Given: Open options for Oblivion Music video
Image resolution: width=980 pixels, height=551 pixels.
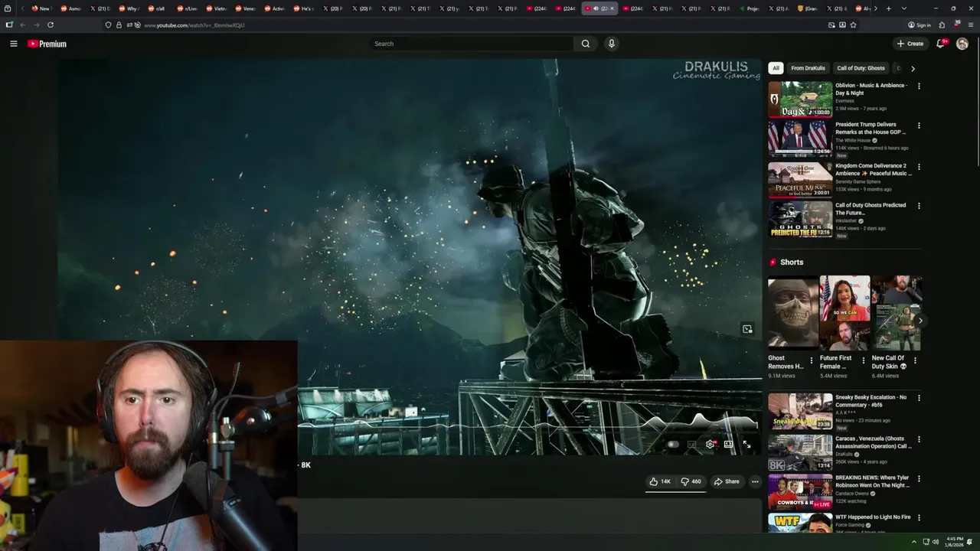Looking at the screenshot, I should [x=919, y=86].
